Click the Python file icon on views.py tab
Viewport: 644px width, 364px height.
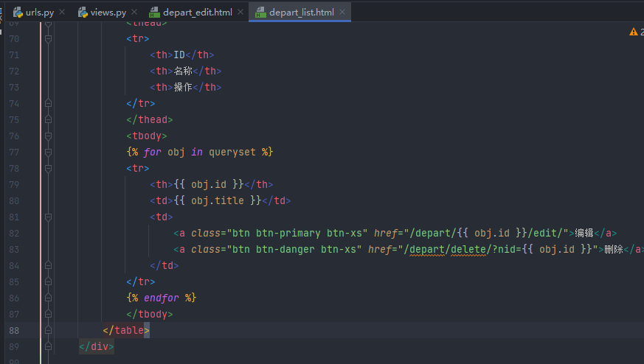tap(83, 13)
